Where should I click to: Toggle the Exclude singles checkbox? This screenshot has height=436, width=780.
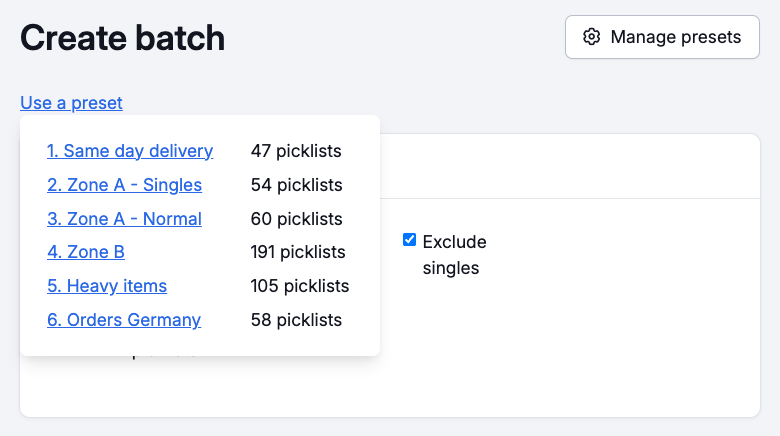click(x=409, y=240)
